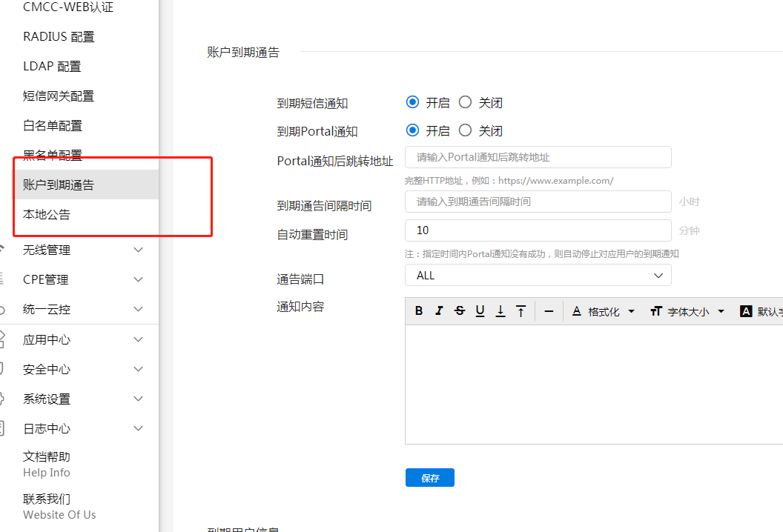Open the 通告端口 ALL dropdown
Screen dimensions: 783x532
(538, 276)
